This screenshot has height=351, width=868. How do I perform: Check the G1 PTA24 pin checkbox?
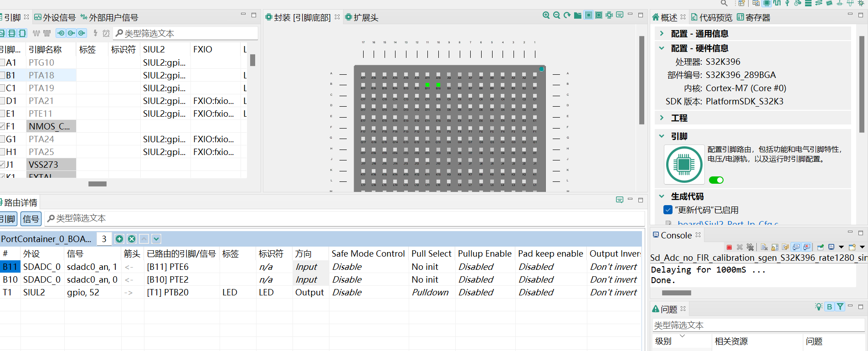click(2, 139)
